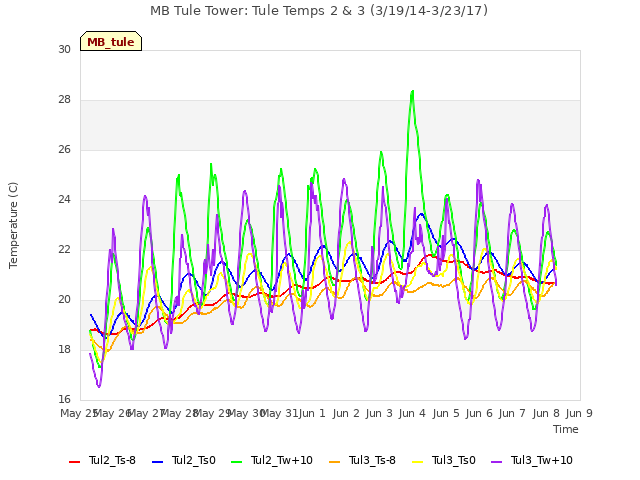Click the green peak above 28 on Jun 4
640x480 pixels.
tap(413, 91)
